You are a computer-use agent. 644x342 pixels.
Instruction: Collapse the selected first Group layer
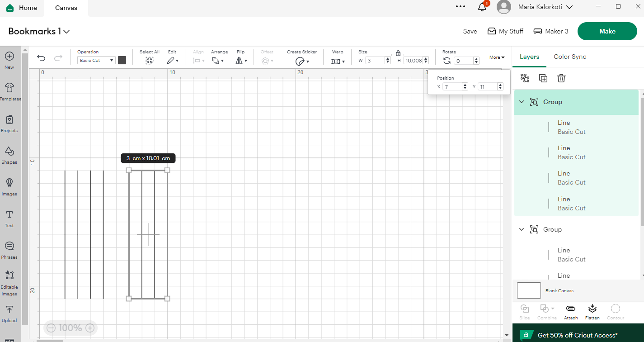(x=522, y=102)
